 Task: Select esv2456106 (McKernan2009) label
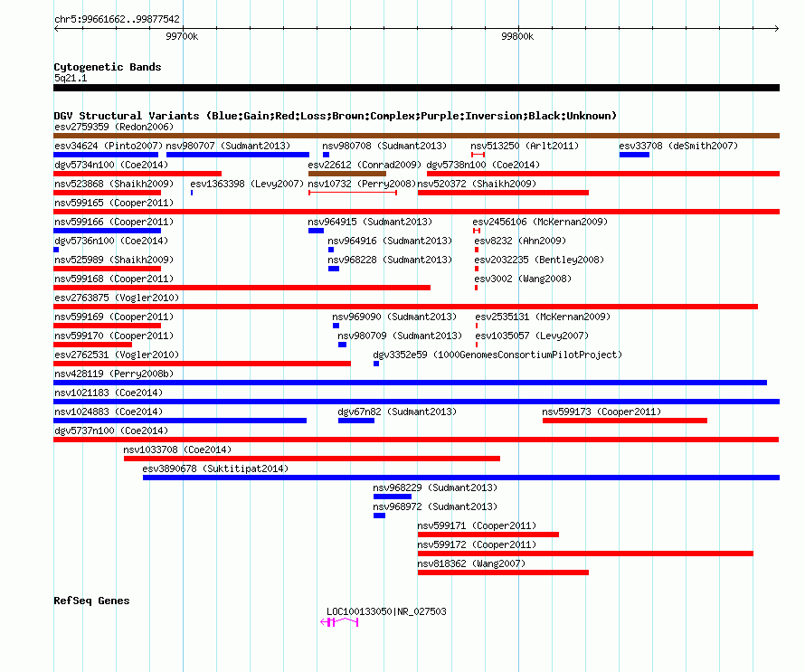click(x=540, y=222)
